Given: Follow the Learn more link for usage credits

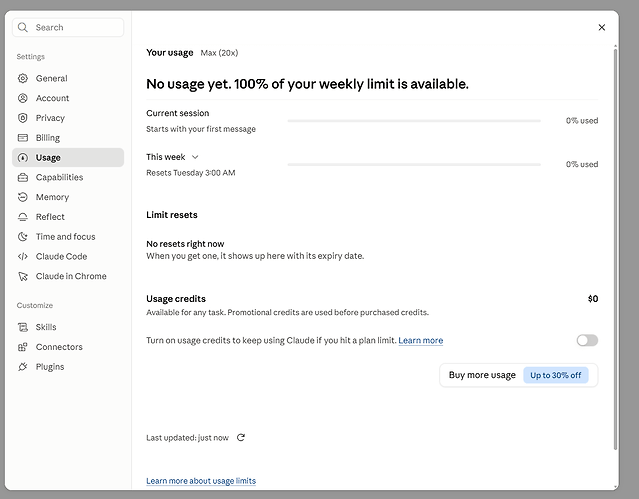Looking at the screenshot, I should pyautogui.click(x=421, y=340).
